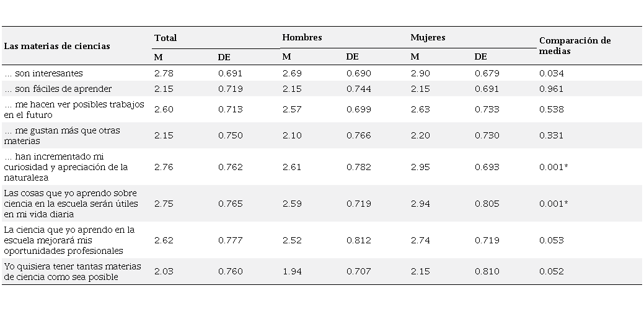The width and height of the screenshot is (644, 329).
Task: Click the 'Hombres' column group header
Action: [302, 37]
